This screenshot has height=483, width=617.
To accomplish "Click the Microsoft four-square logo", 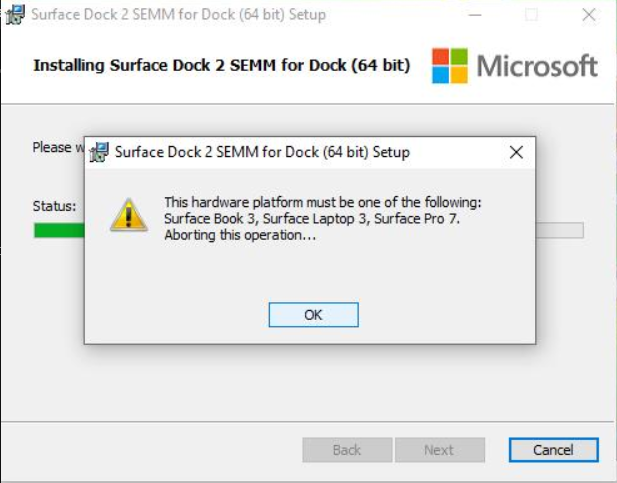I will pos(450,66).
